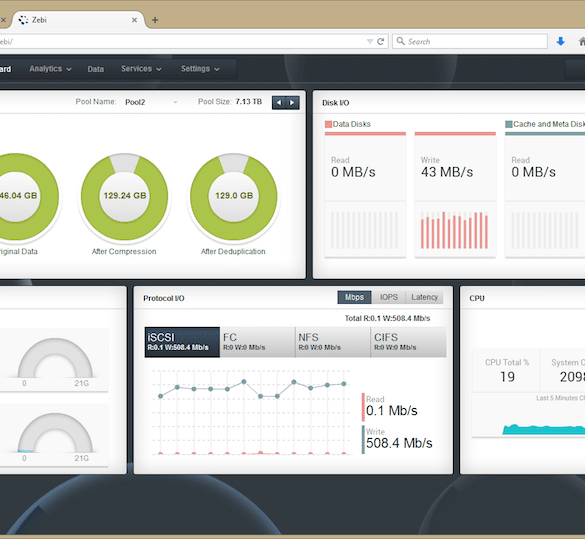Click the 129.24 GB value
585x539 pixels.
(x=125, y=195)
